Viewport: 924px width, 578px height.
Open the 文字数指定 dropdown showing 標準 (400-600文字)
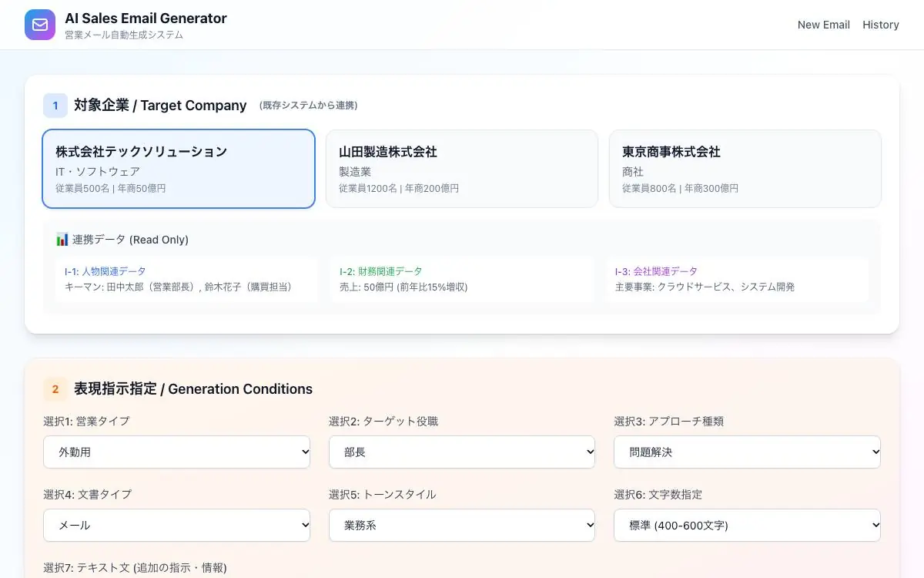click(747, 525)
